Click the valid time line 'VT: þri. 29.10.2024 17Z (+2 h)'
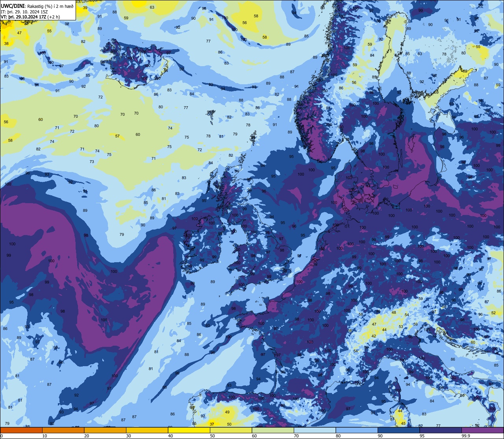 (x=30, y=17)
